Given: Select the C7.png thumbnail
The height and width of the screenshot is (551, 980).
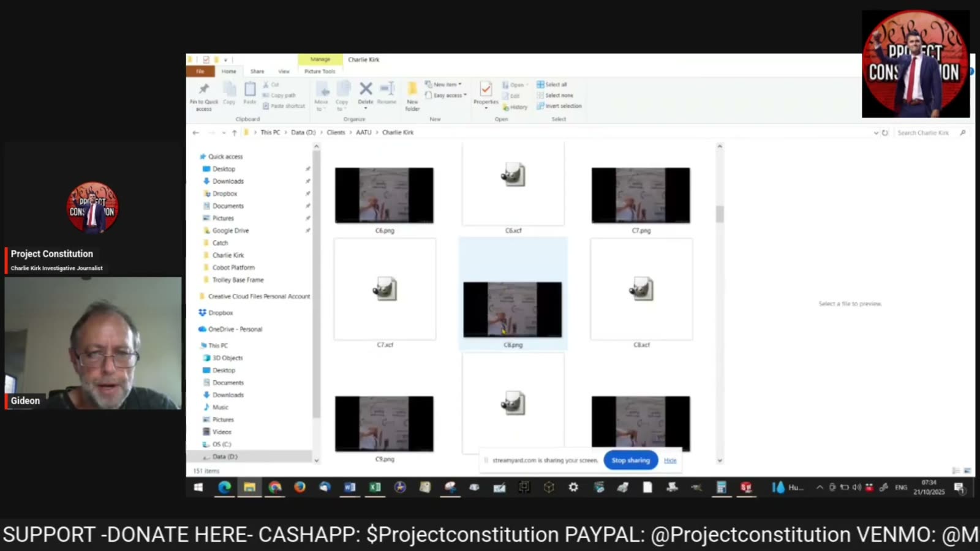Looking at the screenshot, I should click(641, 195).
